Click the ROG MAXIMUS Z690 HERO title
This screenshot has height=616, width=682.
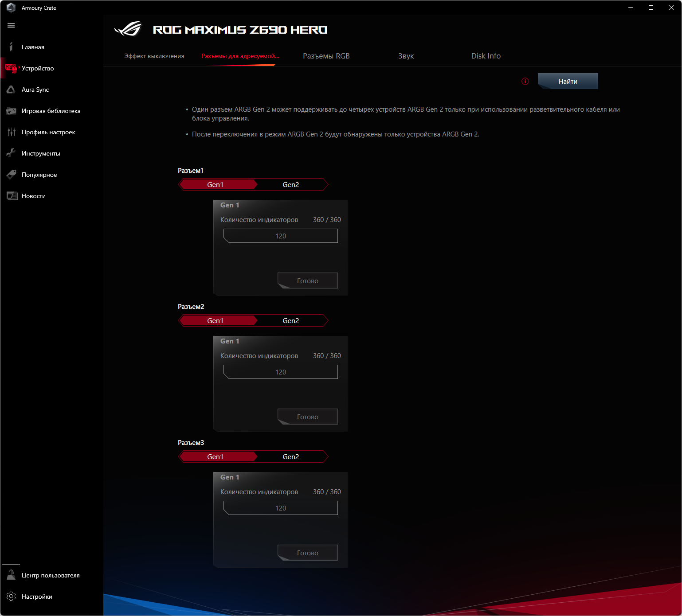(240, 30)
